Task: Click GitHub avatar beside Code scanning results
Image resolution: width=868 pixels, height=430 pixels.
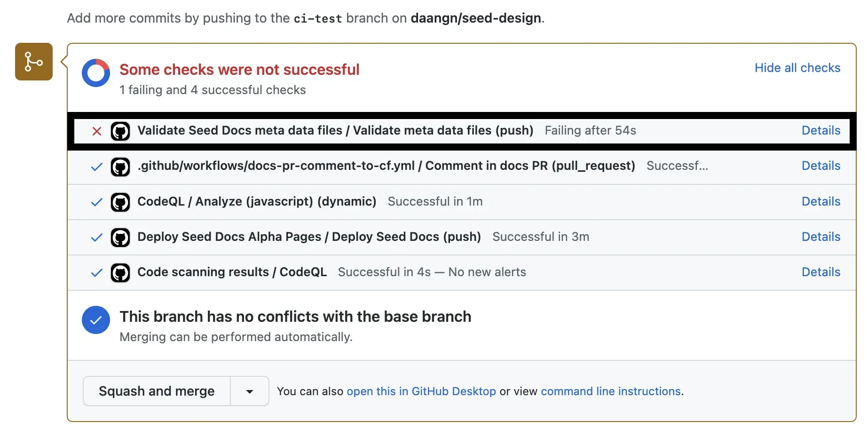Action: point(120,273)
